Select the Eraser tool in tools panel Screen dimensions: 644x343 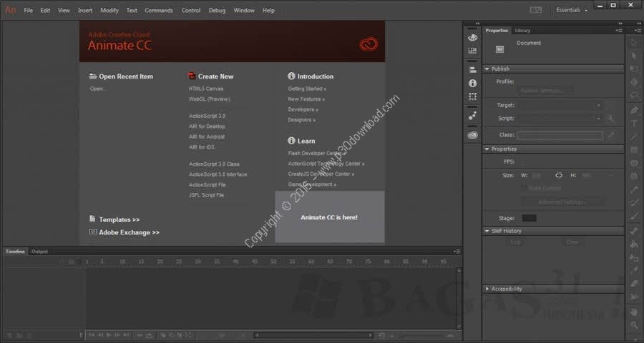coord(634,284)
